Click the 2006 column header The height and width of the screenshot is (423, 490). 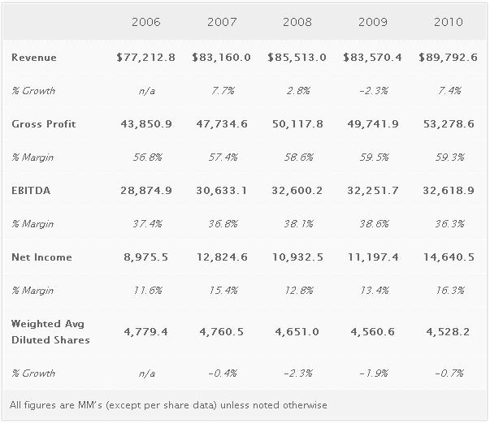pos(146,22)
